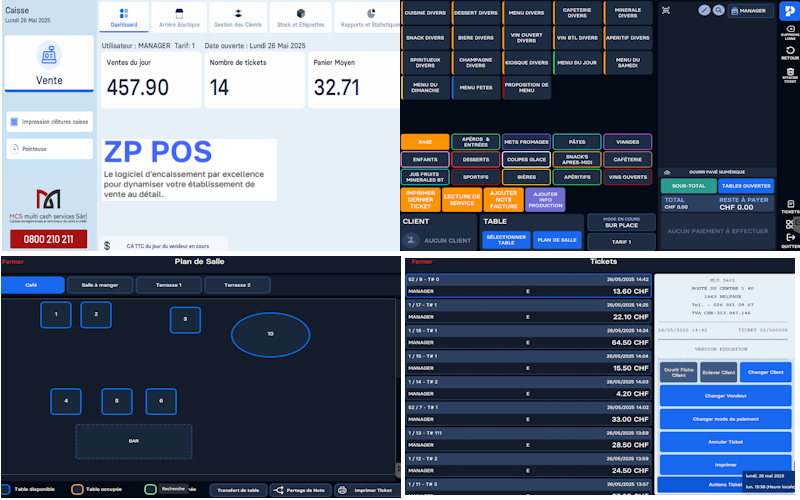
Task: Click the pencil edit icon near Manager
Action: [705, 10]
